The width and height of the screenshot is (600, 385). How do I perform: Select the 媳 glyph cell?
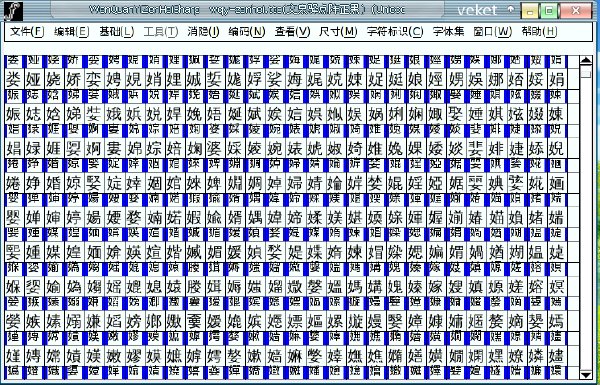pyautogui.click(x=154, y=287)
